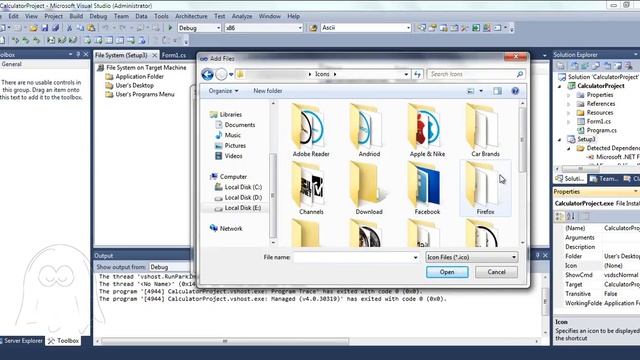Expand the File name history dropdown
This screenshot has height=360, width=640.
(416, 258)
